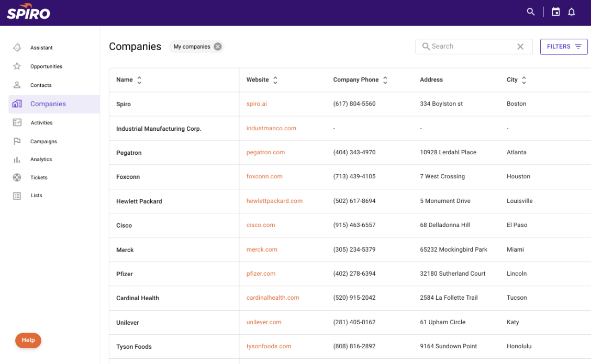The height and width of the screenshot is (364, 591).
Task: Open Industrial Manufacturing Corp. row name
Action: point(159,129)
